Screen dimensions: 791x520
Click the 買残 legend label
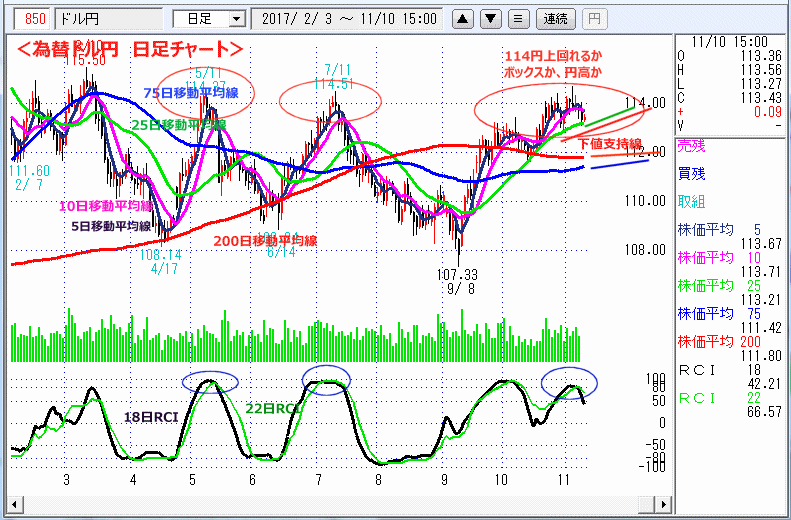pyautogui.click(x=691, y=172)
